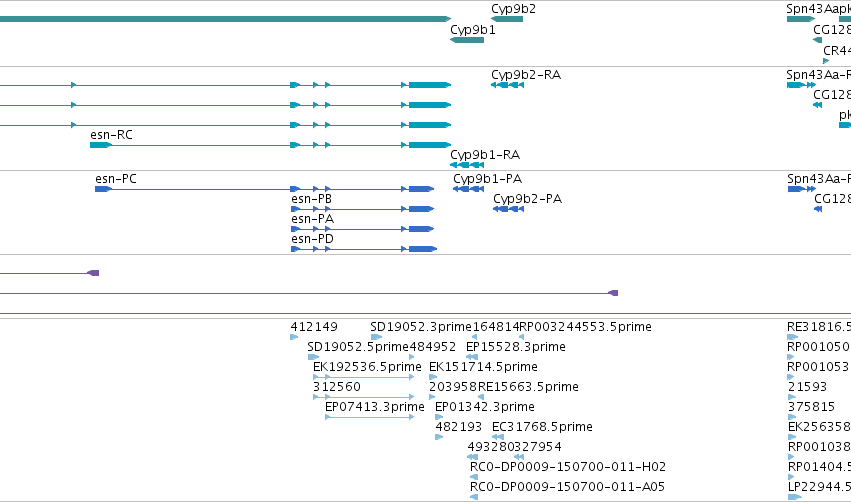Viewport: 851px width, 502px height.
Task: Click the 327954 EST label
Action: pos(538,448)
